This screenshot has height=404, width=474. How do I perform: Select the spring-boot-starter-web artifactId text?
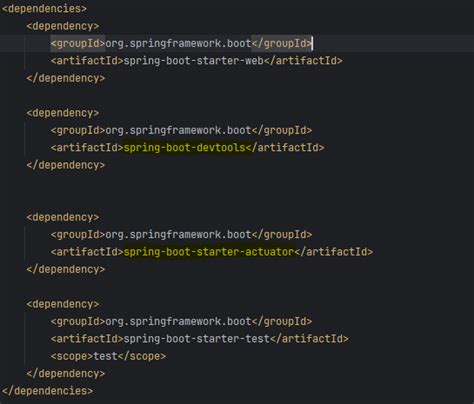click(x=193, y=61)
